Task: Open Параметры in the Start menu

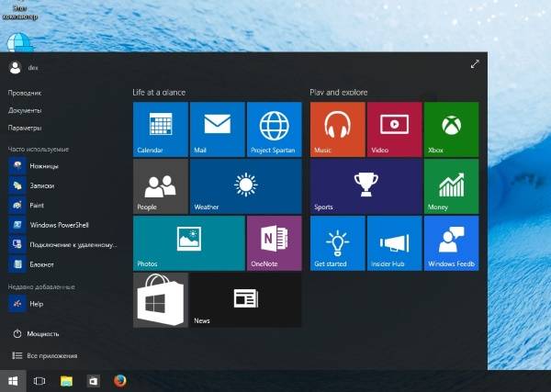Action: [x=25, y=128]
